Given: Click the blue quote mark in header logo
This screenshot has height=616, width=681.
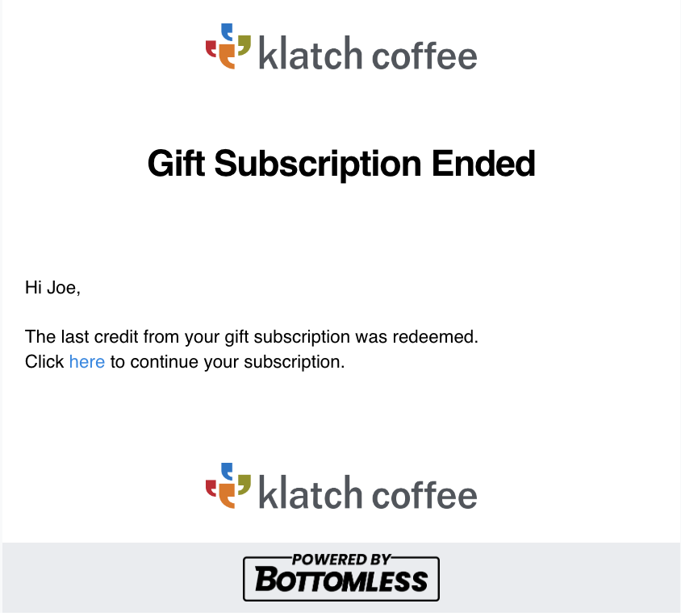Looking at the screenshot, I should click(227, 32).
